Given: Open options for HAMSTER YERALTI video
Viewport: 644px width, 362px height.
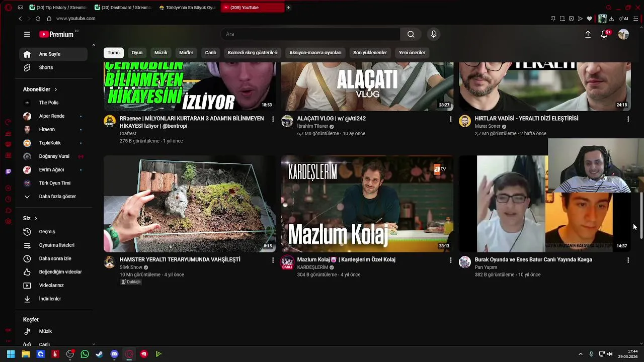Looking at the screenshot, I should [x=273, y=260].
